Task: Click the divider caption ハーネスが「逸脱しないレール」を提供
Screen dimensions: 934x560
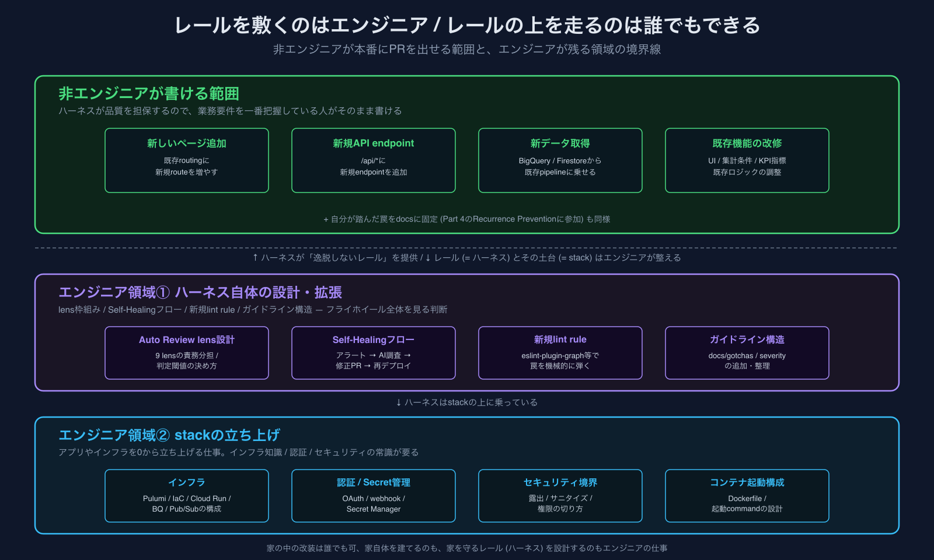Action: coord(467,258)
